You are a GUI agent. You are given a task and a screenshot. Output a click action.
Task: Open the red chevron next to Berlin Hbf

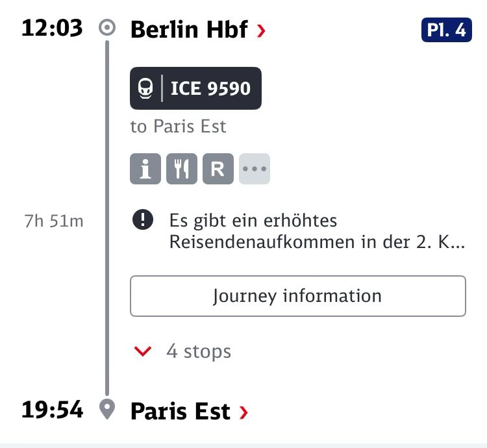point(261,30)
